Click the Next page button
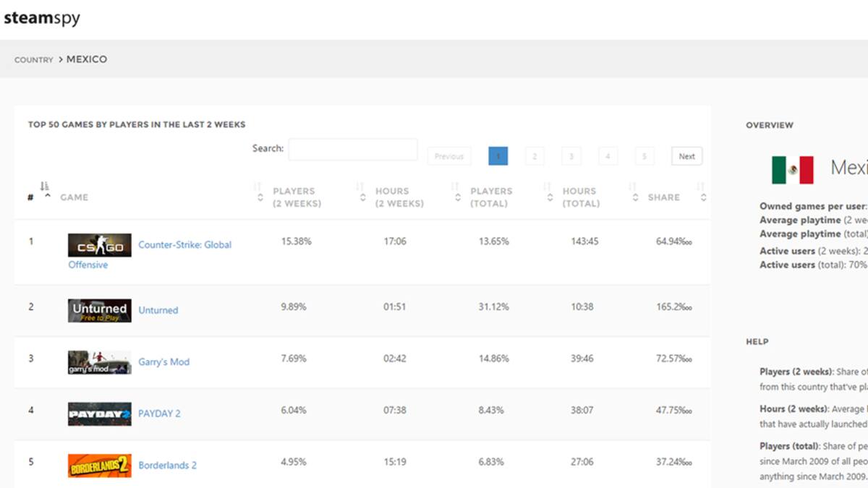 (687, 156)
